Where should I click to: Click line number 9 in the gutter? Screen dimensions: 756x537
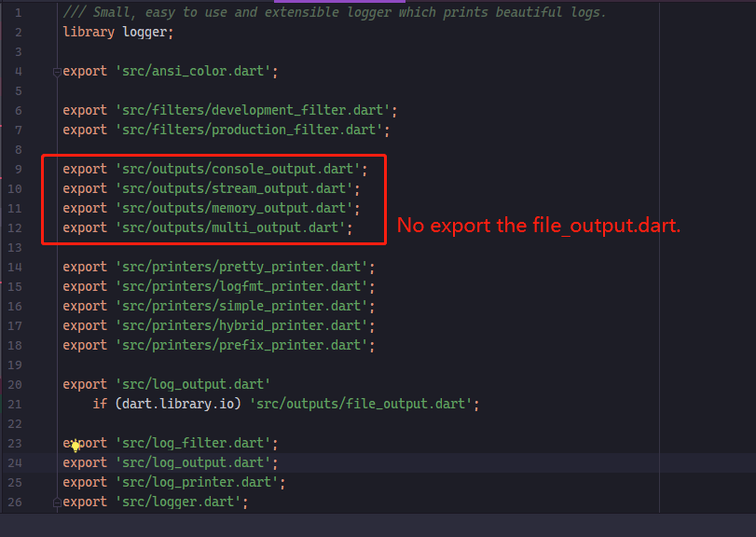pos(19,169)
